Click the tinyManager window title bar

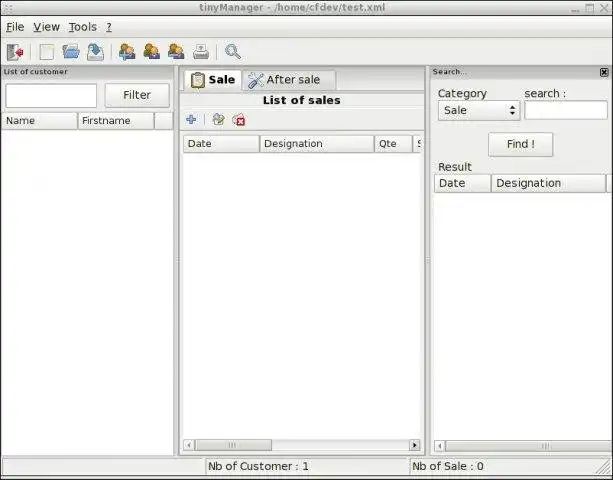click(x=292, y=7)
